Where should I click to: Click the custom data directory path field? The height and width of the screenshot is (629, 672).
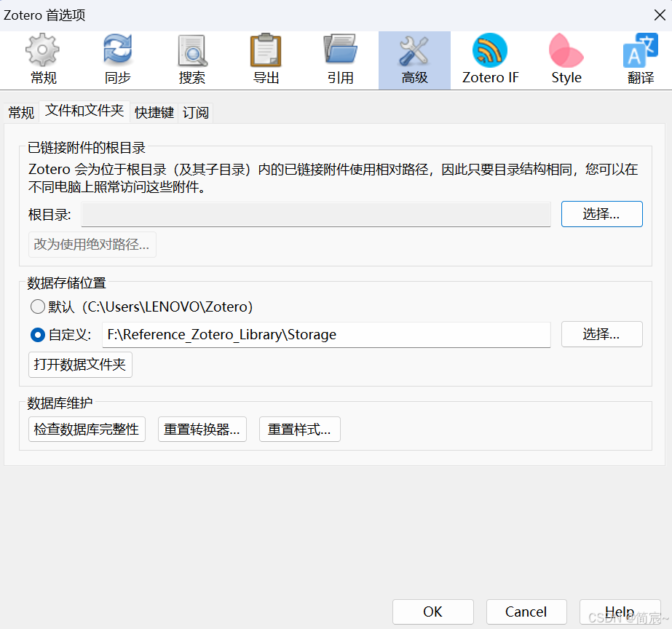[x=326, y=335]
